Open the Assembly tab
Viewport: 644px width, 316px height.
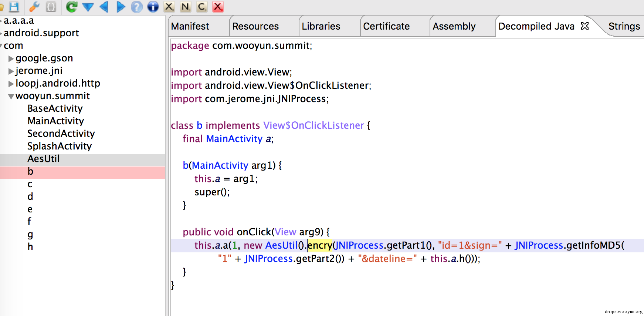pyautogui.click(x=454, y=26)
